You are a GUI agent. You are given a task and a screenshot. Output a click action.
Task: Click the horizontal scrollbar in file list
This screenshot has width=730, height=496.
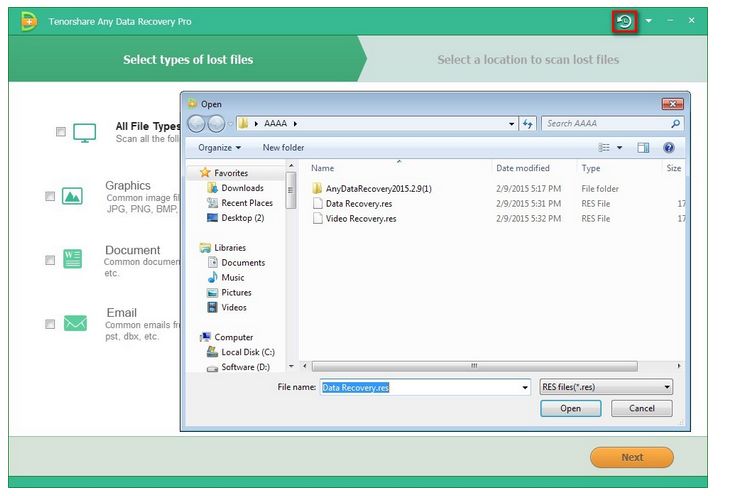click(x=474, y=366)
